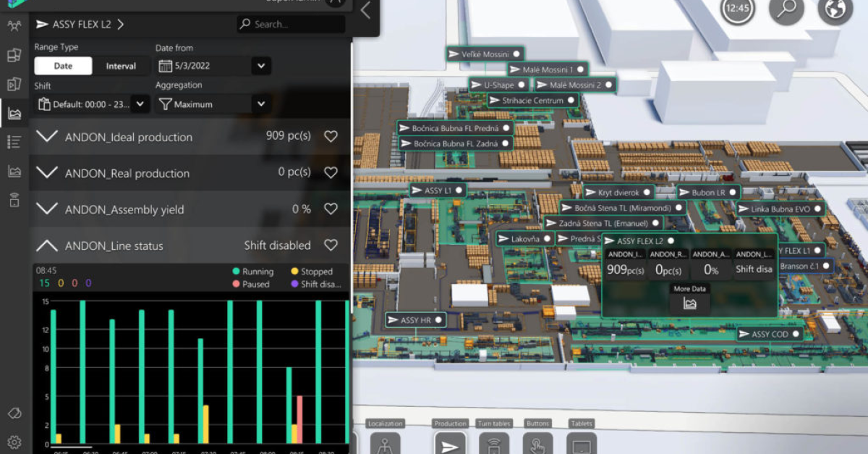The height and width of the screenshot is (454, 868).
Task: Toggle heart for ANDON_Real production
Action: click(x=331, y=173)
